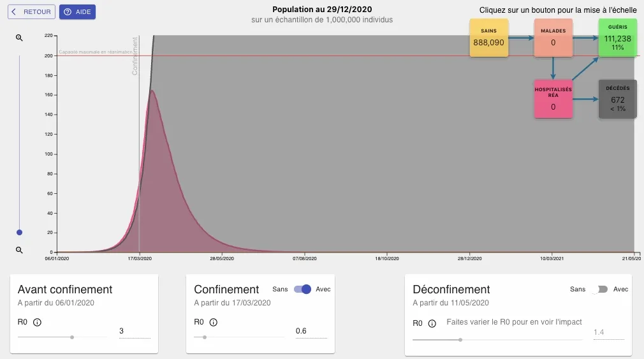Click the vertical zoom slider handle
Screen dimensions: 644x359
click(x=19, y=233)
